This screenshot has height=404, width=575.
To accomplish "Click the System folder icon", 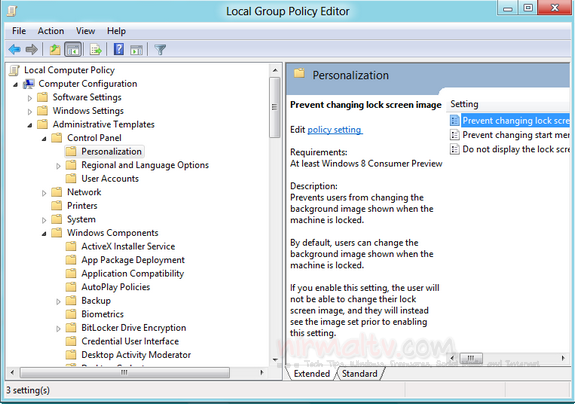I will pos(56,219).
